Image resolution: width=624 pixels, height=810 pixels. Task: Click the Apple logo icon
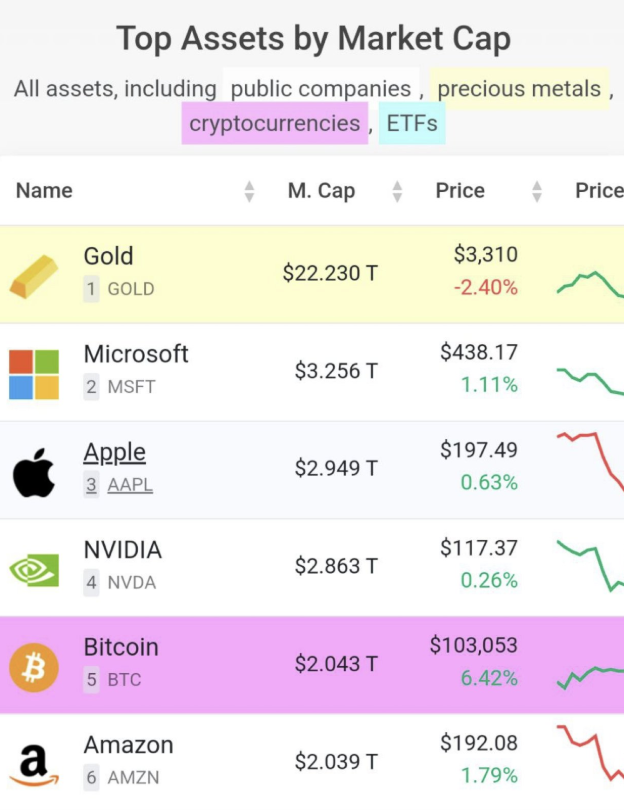pyautogui.click(x=34, y=472)
